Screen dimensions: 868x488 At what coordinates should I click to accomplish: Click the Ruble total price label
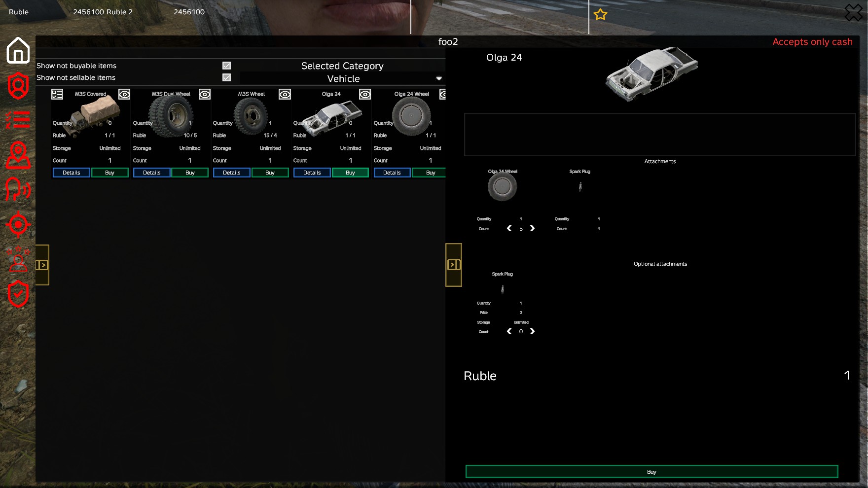point(480,376)
